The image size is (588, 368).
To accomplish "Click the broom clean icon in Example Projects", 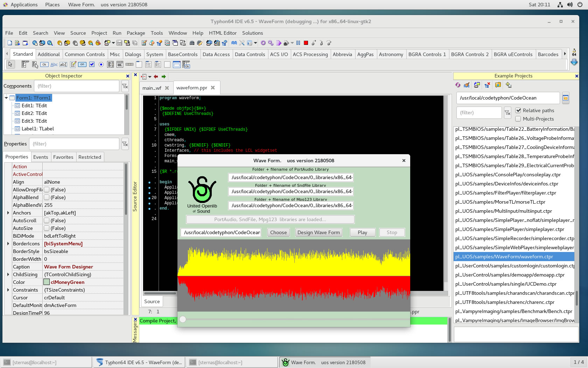I will point(467,85).
